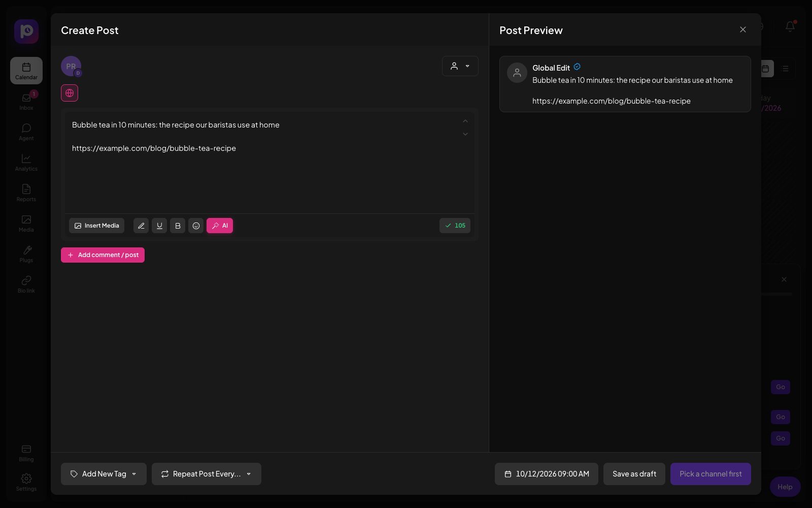The height and width of the screenshot is (508, 812).
Task: Click the app logo at top left
Action: [26, 31]
